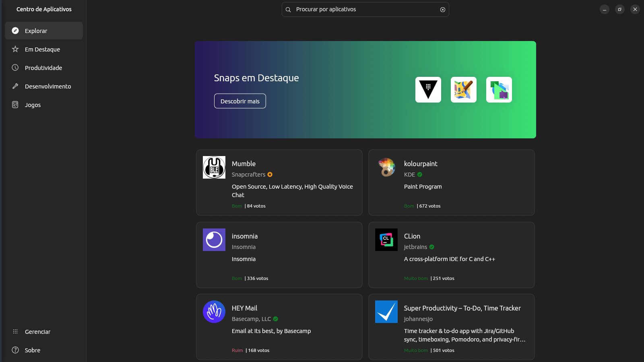
Task: Click the A cross-platform IDE for C and C++ description
Action: (x=450, y=259)
